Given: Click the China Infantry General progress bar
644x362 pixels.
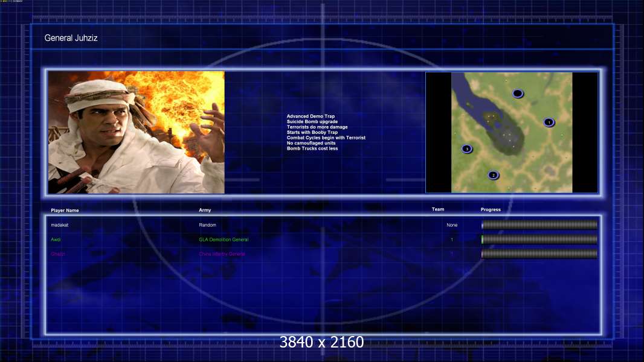Looking at the screenshot, I should point(539,254).
